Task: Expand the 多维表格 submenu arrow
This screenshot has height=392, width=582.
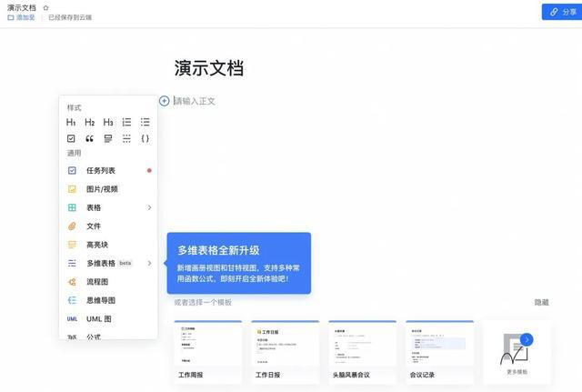Action: coord(149,263)
